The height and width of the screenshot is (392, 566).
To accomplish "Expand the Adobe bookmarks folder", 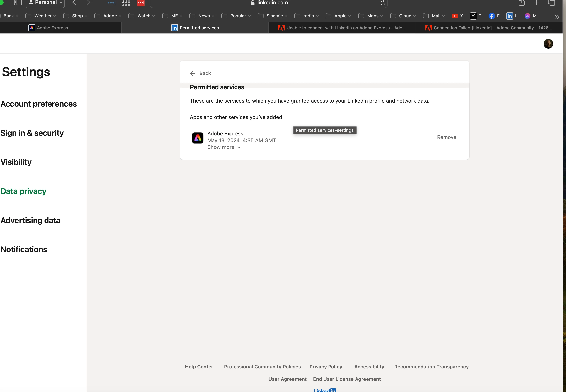I will tap(108, 16).
